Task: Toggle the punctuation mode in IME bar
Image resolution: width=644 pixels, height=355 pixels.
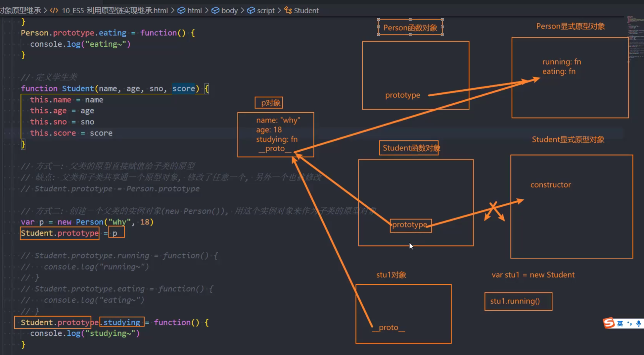Action: pos(629,324)
